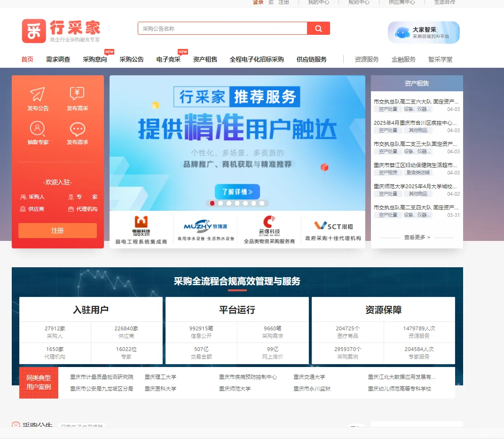Open 市交执总队高二支四大队 asset listing
Screen dimensions: 504x439
point(416,208)
